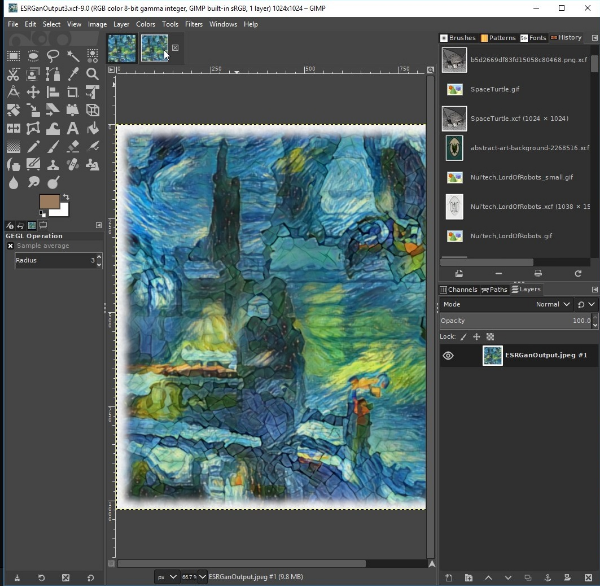Open the Layers panel configuration menu

tap(594, 289)
